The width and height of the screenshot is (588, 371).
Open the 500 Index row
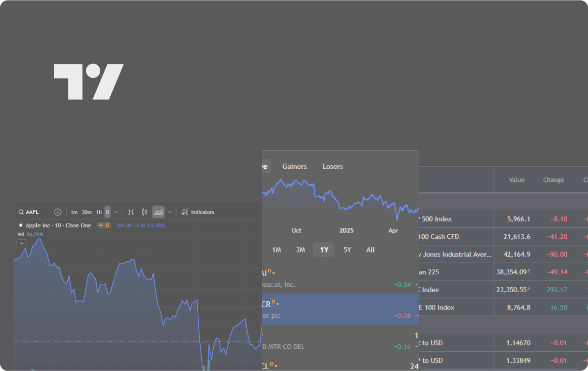coord(503,219)
